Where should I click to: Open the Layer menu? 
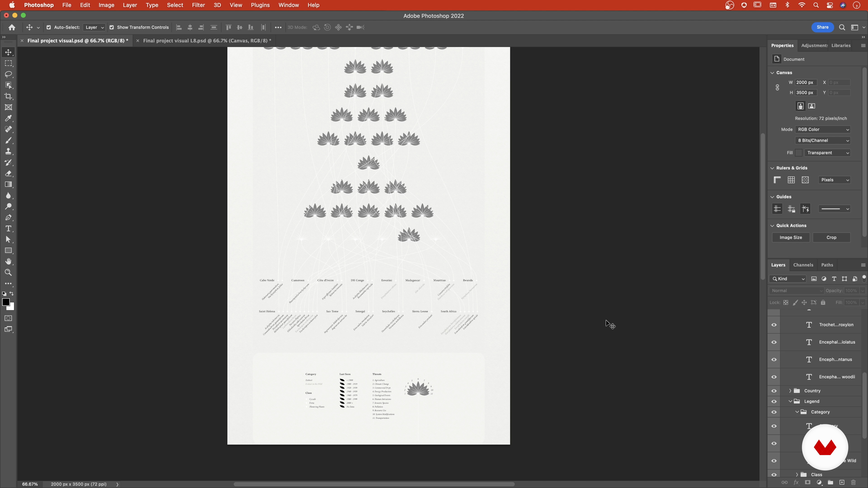coord(130,5)
